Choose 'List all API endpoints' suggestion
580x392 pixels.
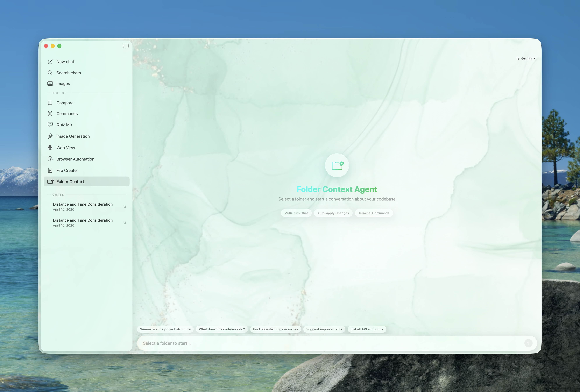pos(367,329)
